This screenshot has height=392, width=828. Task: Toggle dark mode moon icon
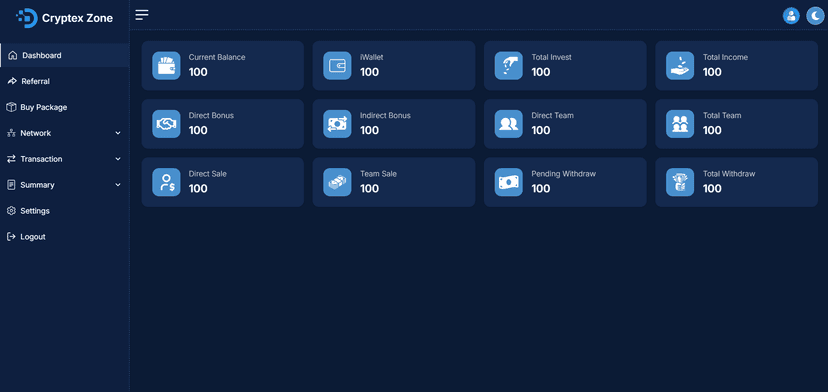[815, 16]
